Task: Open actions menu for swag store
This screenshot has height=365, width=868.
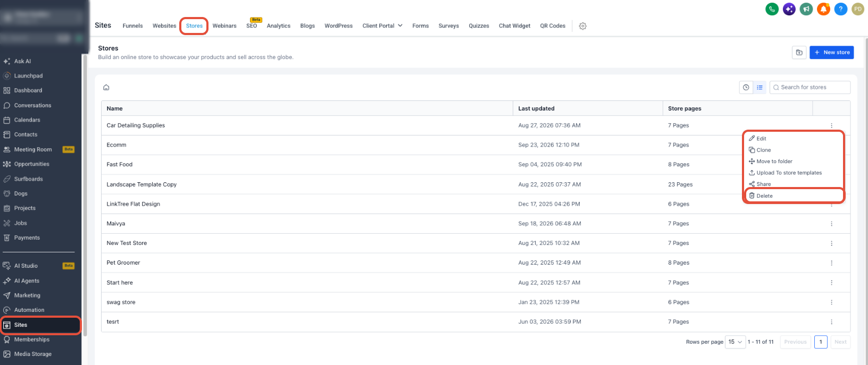Action: pyautogui.click(x=831, y=302)
